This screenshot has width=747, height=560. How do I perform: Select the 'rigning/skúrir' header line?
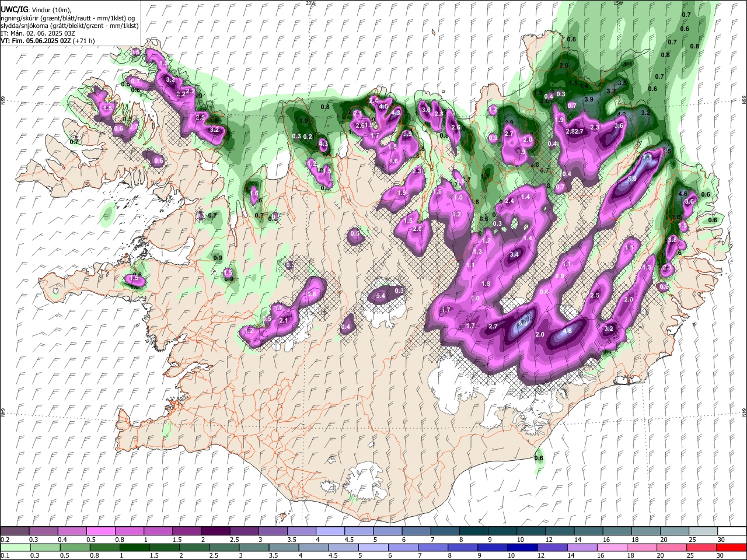pos(69,18)
